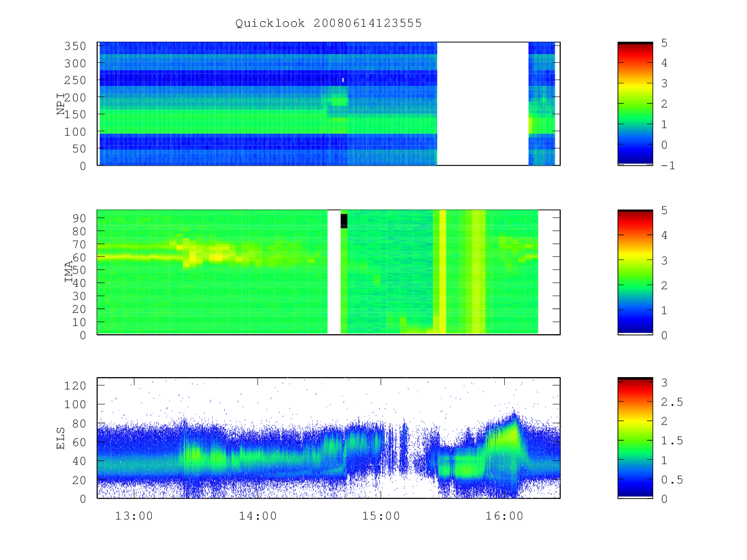The height and width of the screenshot is (560, 747).
Task: Click the title 'Quicklook 20080614123555'
Action: pos(329,23)
